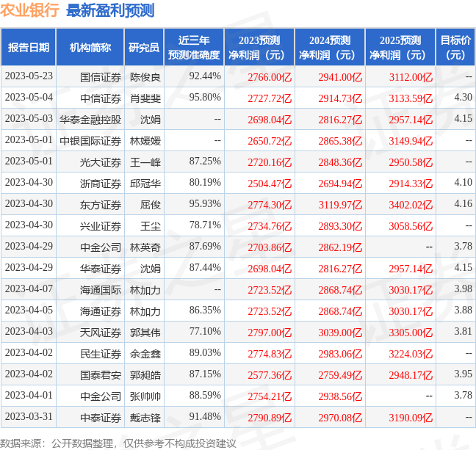Image resolution: width=476 pixels, height=450 pixels.
Task: Click the 近三年预测准确度 column header
Action: [x=194, y=47]
